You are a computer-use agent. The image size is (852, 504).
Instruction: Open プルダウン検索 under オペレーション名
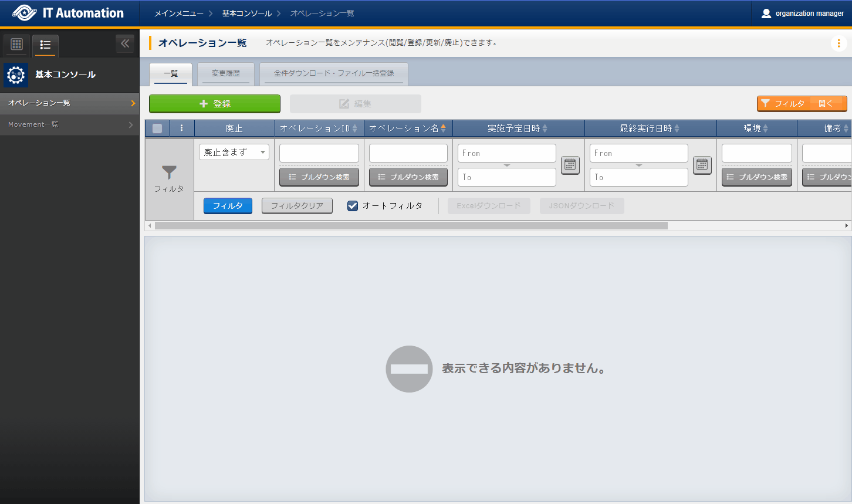[x=408, y=177]
